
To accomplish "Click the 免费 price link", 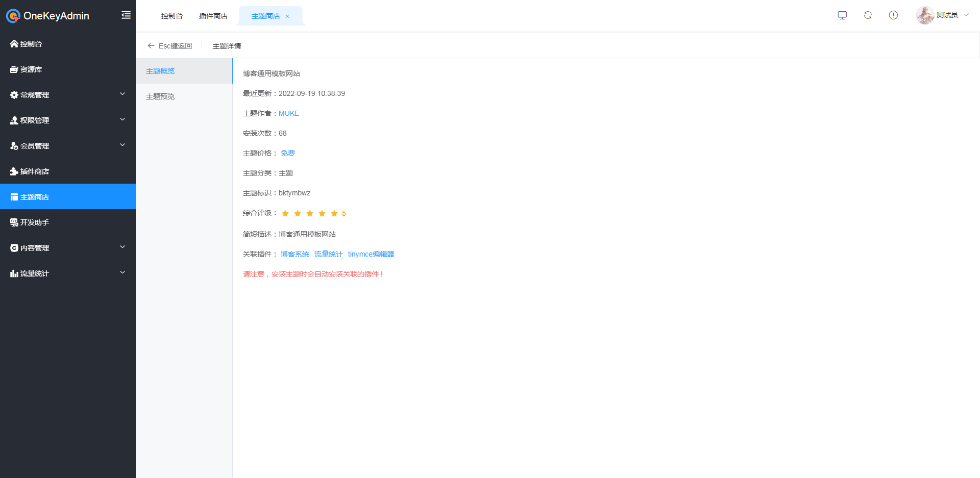I will (288, 153).
